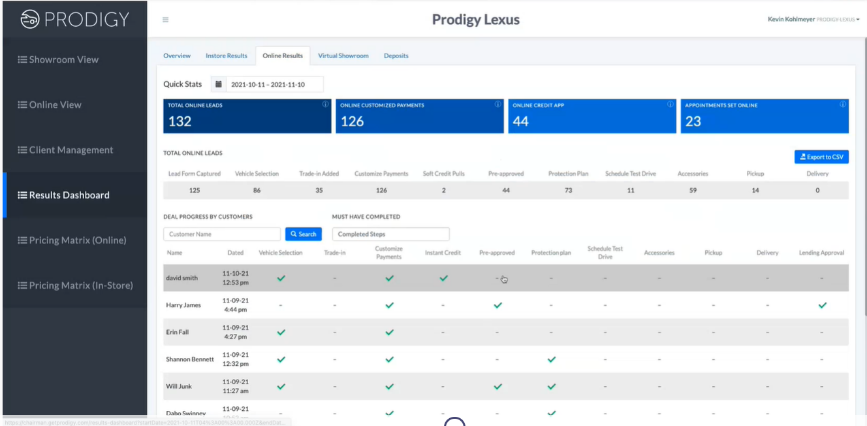This screenshot has width=867, height=426.
Task: Click david smith Vehicle Selection checkmark
Action: (281, 278)
